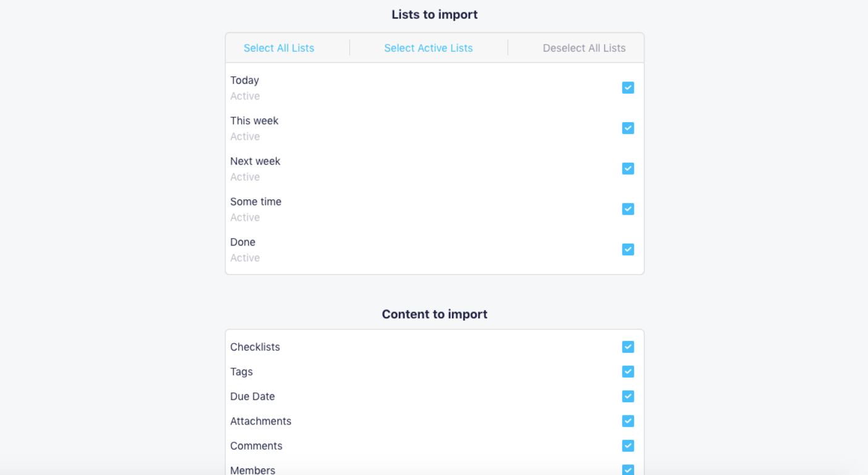Viewport: 868px width, 475px height.
Task: Select the This week list name
Action: coord(254,121)
